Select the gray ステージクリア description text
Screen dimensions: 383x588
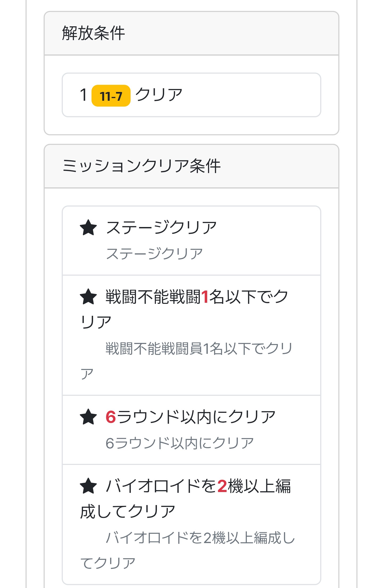[x=154, y=254]
